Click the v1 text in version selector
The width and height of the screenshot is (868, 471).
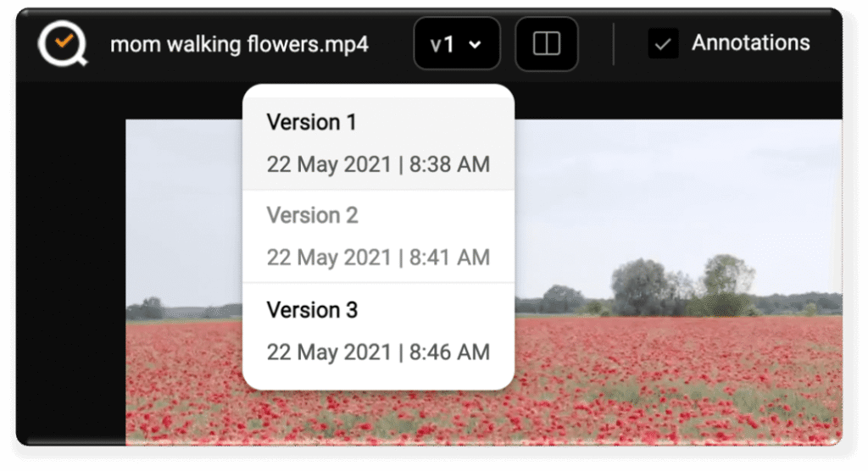[444, 44]
